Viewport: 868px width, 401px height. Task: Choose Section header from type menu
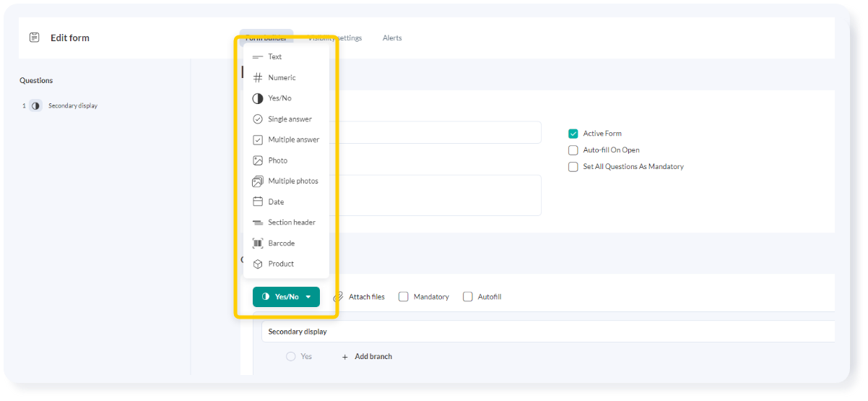pos(291,223)
